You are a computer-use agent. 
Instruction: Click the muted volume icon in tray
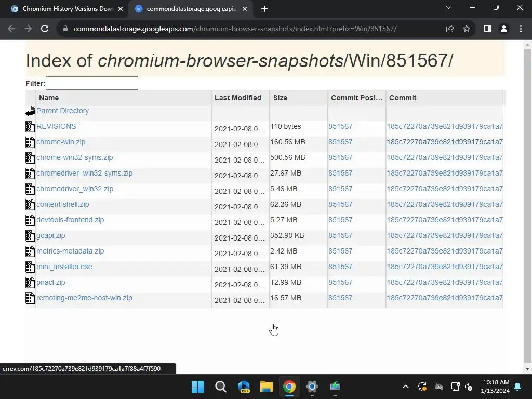pos(469,387)
